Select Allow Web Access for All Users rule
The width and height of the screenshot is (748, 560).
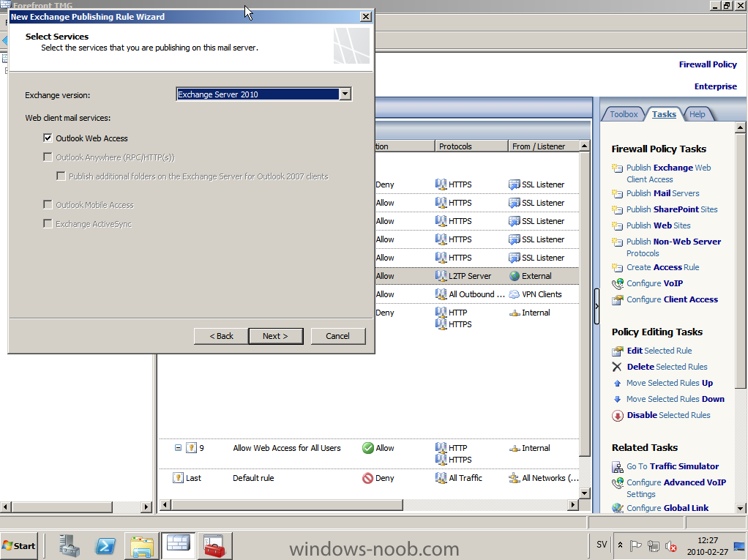point(287,448)
